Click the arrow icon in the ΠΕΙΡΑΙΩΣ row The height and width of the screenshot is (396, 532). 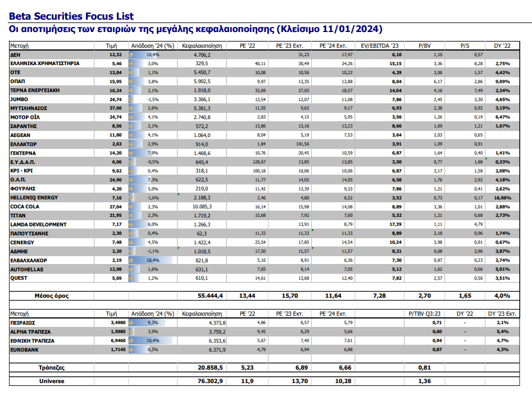(x=131, y=322)
